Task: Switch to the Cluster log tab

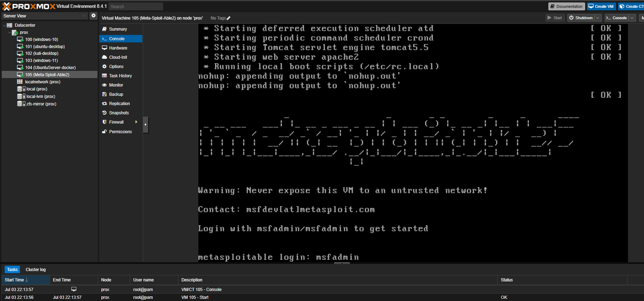Action: 36,270
